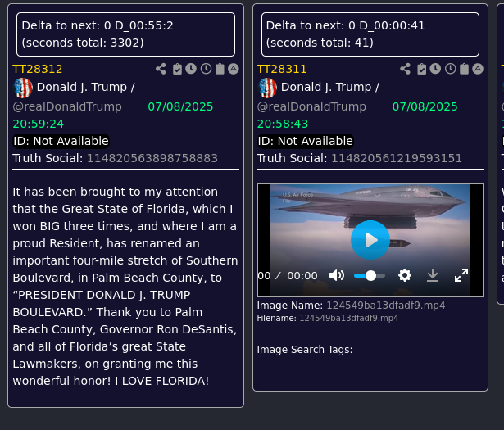Click the clipboard-check icon on post TT28312
This screenshot has width=504, height=430.
tap(177, 69)
